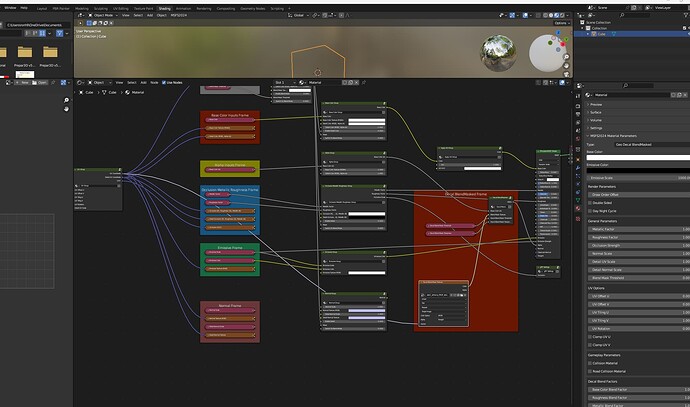
Task: Enable the Double Sided checkbox
Action: pyautogui.click(x=590, y=203)
